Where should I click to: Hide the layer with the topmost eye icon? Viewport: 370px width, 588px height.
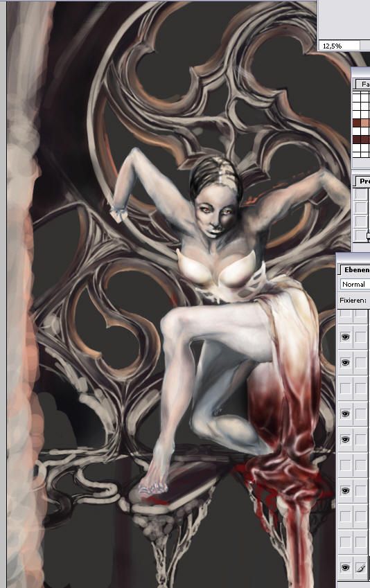coord(345,337)
